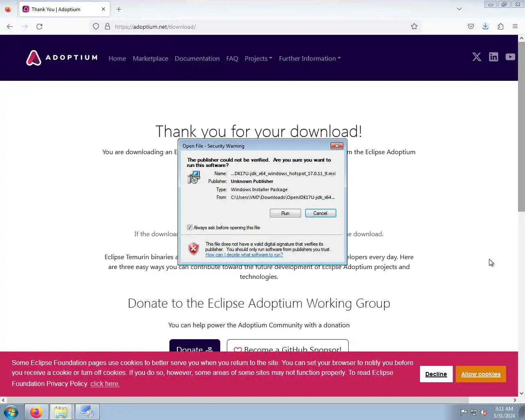This screenshot has width=525, height=420.
Task: Open the LinkedIn social icon
Action: click(493, 57)
